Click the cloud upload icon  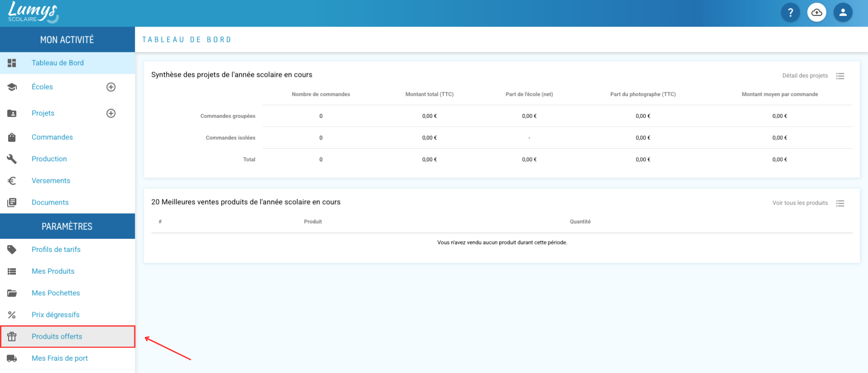816,13
